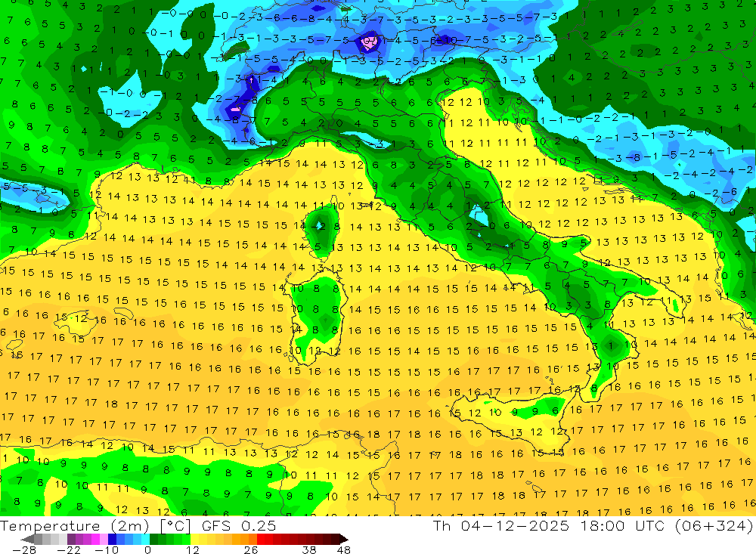Image resolution: width=756 pixels, height=554 pixels.
Task: Click the '12' legend scale label
Action: coord(192,550)
